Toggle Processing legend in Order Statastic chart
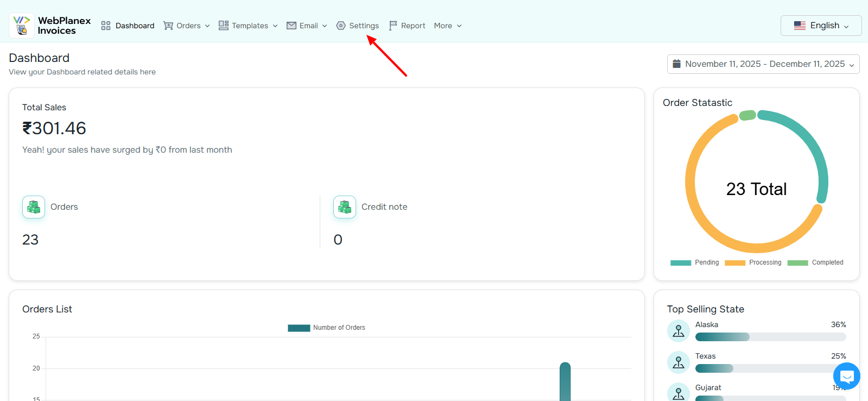Screen dimensions: 868x401 point(753,262)
